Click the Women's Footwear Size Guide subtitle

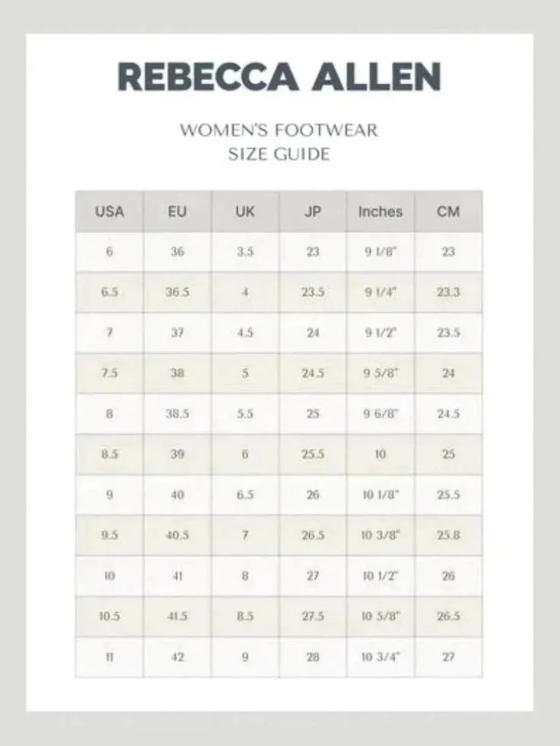coord(279,142)
